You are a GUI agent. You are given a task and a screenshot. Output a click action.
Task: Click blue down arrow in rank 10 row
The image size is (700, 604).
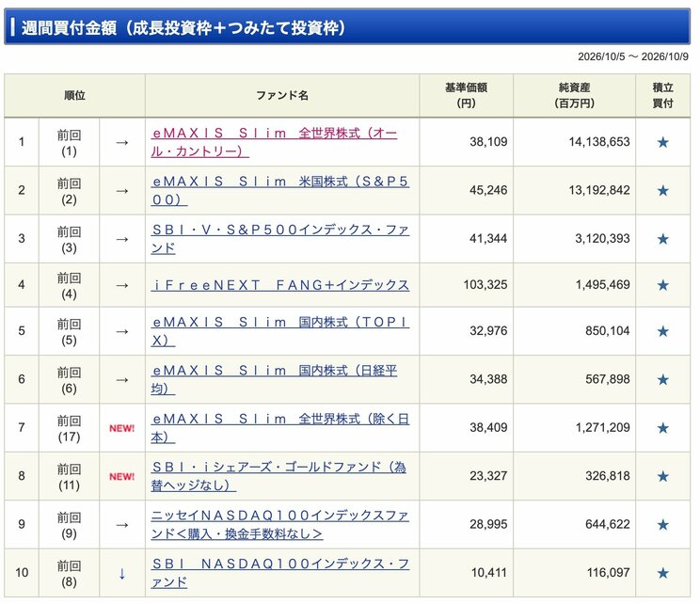pyautogui.click(x=122, y=573)
